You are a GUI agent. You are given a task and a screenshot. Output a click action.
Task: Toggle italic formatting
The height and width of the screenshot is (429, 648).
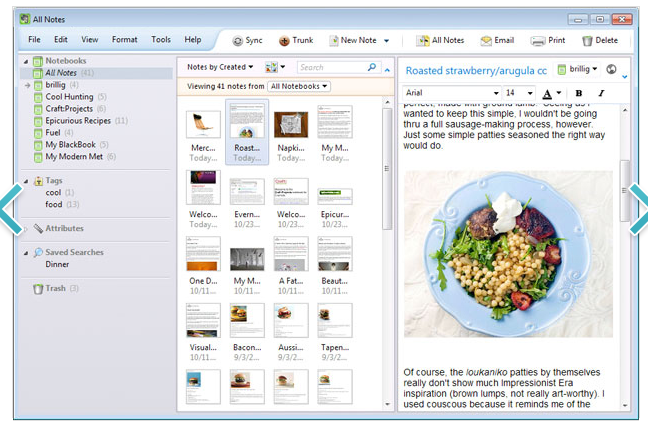coord(601,93)
